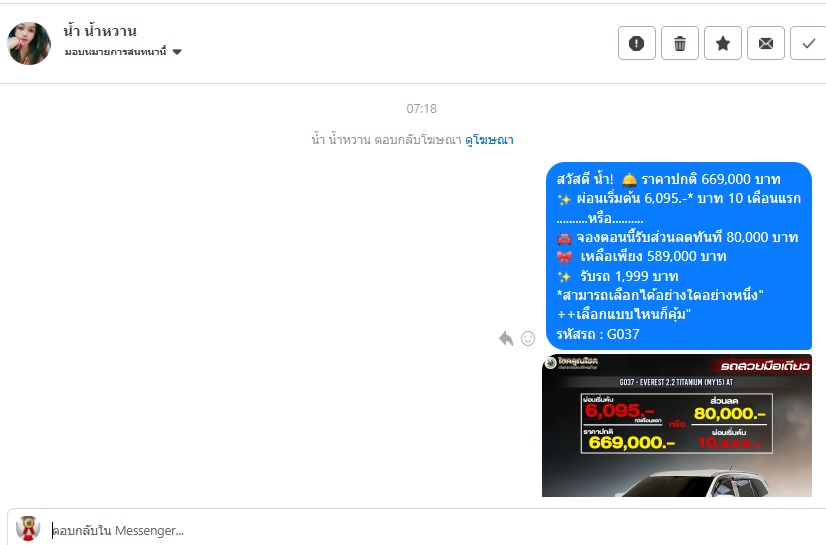
Task: Click the 07:18 timestamp
Action: pos(421,108)
